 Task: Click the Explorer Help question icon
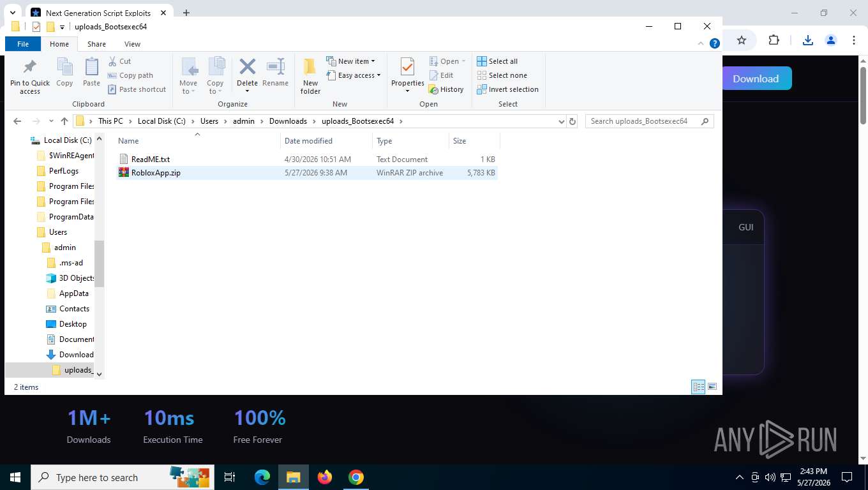point(715,43)
